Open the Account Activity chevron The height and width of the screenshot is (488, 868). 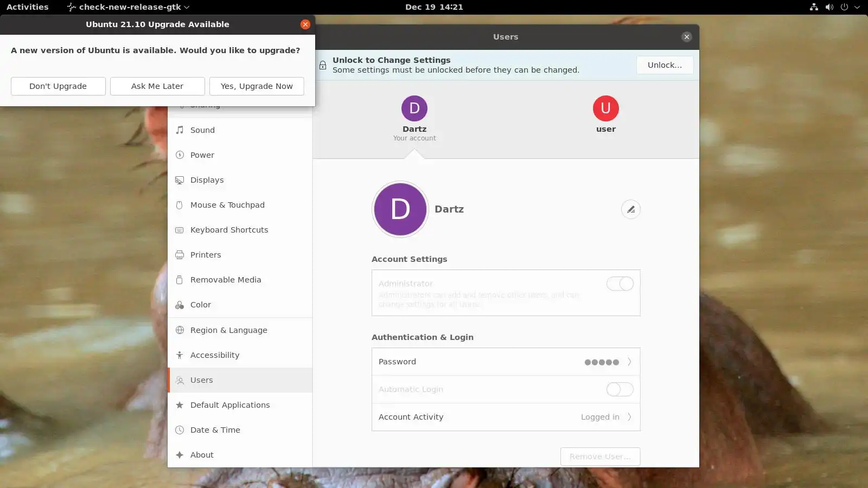629,417
